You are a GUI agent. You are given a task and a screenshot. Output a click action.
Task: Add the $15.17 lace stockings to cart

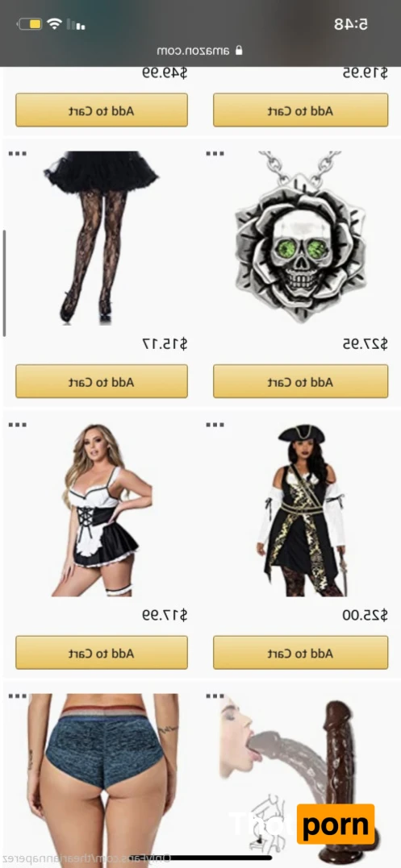[x=102, y=381]
